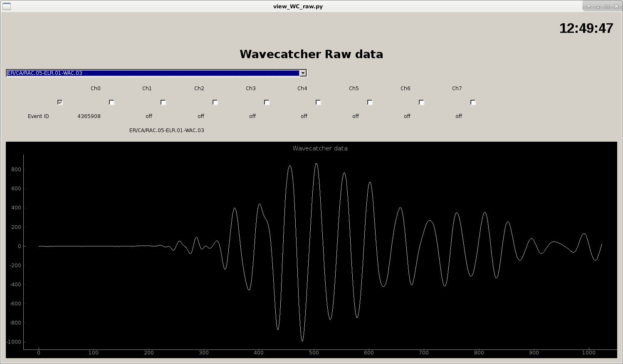
Task: Enable the Ch6 channel checkbox
Action: 421,102
